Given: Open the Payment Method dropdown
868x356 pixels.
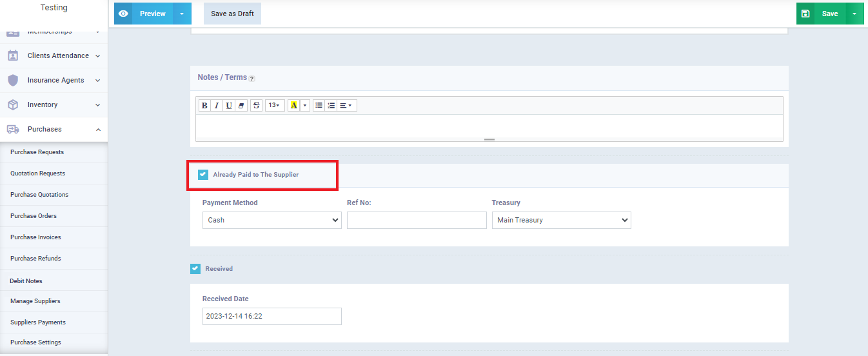Looking at the screenshot, I should click(x=271, y=221).
